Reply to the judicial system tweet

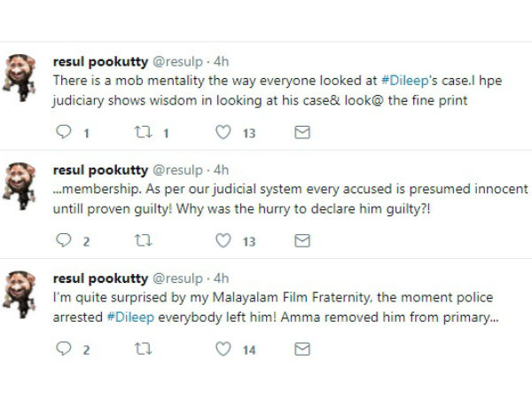tap(63, 240)
